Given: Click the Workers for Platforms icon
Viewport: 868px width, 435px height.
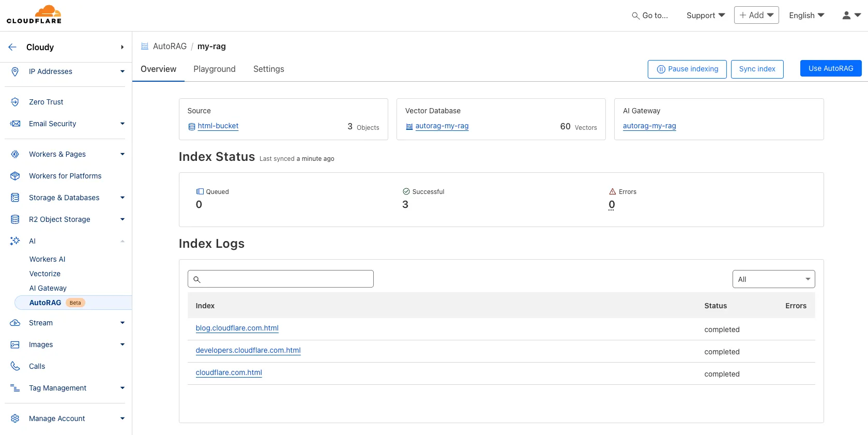Looking at the screenshot, I should (15, 176).
